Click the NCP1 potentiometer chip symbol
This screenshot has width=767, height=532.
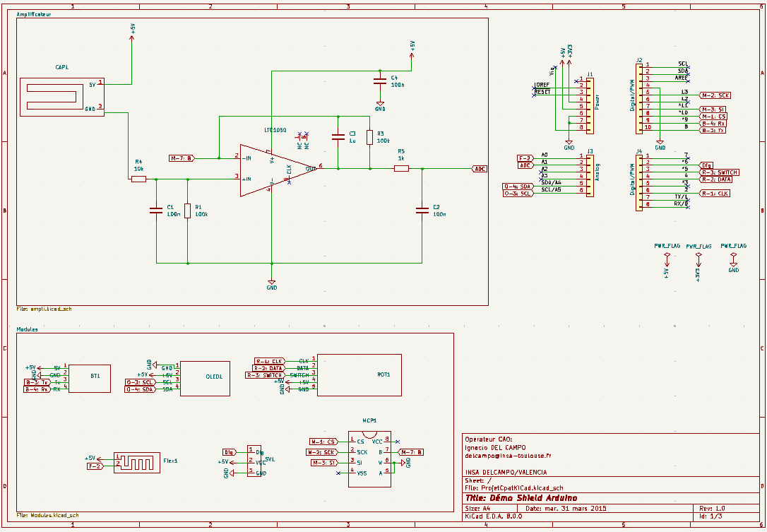[370, 459]
